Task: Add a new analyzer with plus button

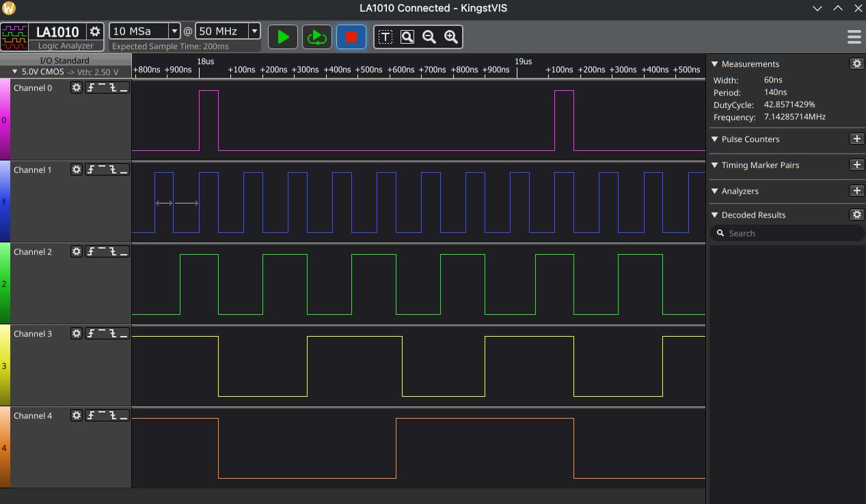Action: pos(856,191)
